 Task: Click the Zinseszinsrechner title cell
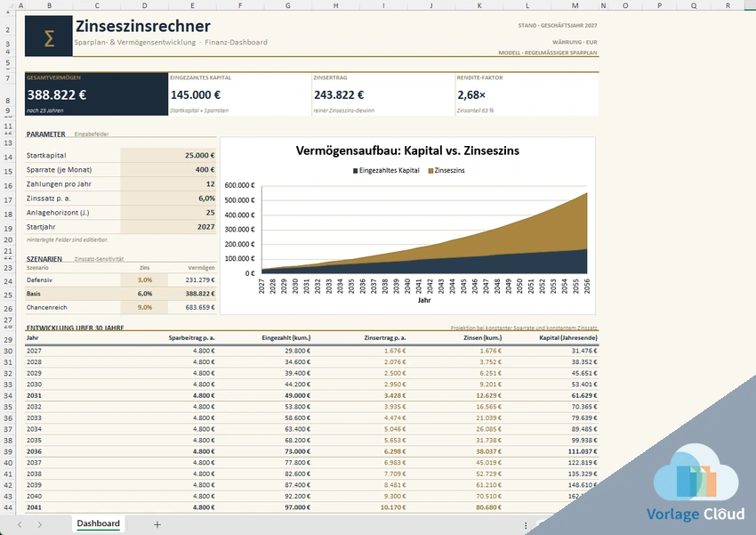pyautogui.click(x=143, y=26)
